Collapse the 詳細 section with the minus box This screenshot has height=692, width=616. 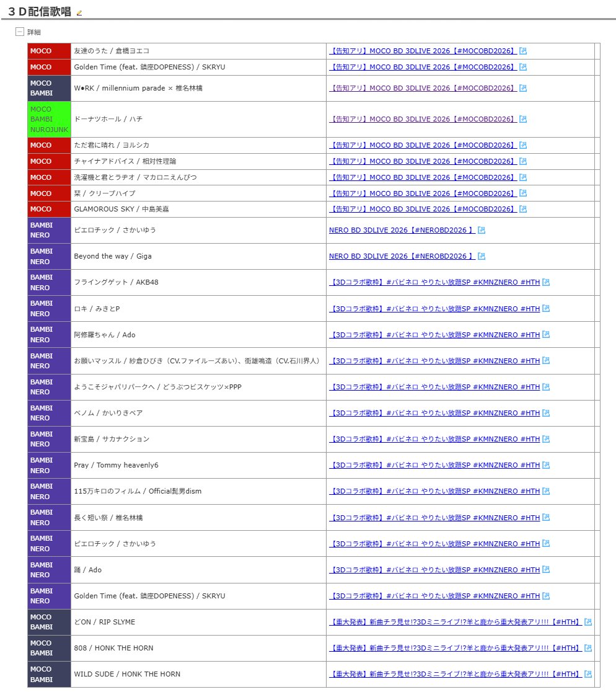coord(19,32)
